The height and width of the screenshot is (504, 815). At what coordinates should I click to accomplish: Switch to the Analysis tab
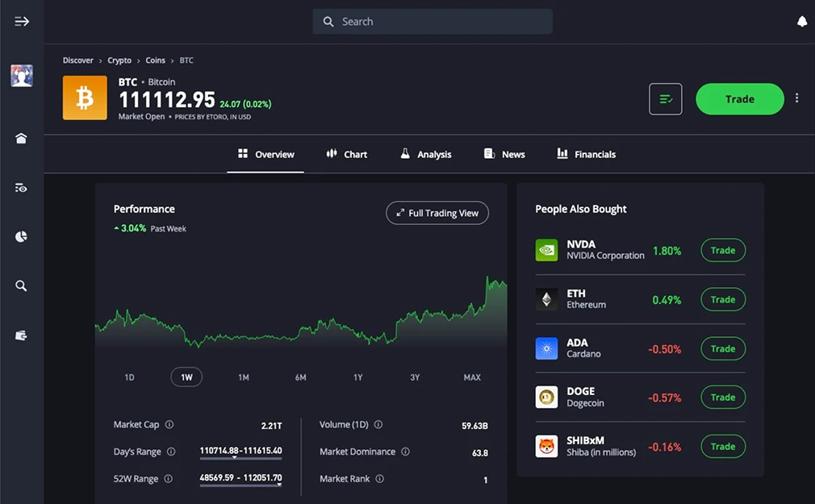[x=426, y=154]
